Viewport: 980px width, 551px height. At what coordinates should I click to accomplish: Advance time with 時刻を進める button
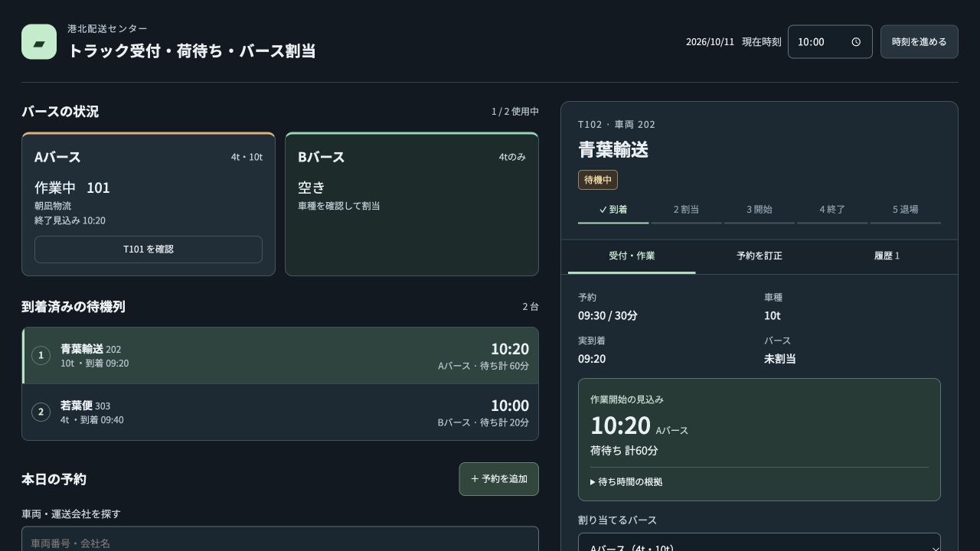click(x=919, y=41)
